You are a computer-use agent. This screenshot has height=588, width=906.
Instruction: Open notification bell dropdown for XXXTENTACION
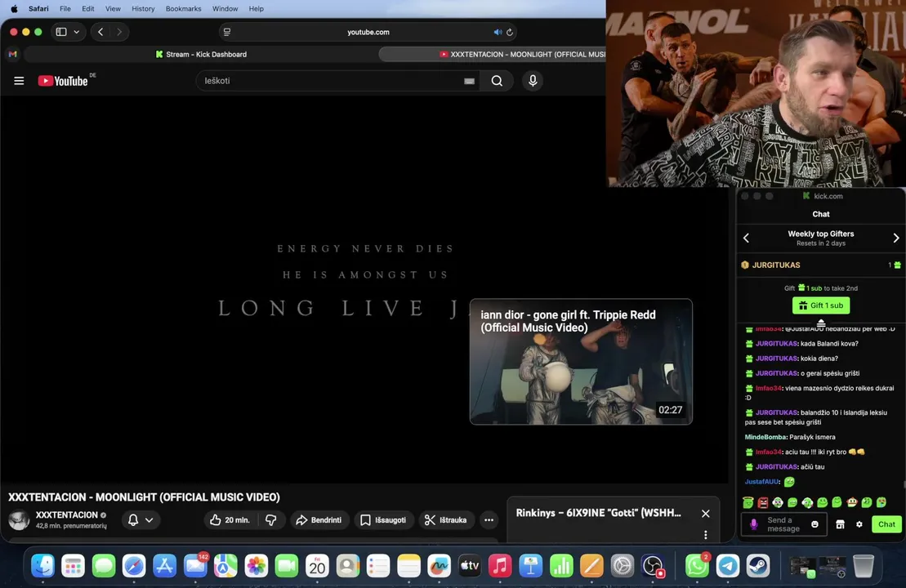point(141,520)
